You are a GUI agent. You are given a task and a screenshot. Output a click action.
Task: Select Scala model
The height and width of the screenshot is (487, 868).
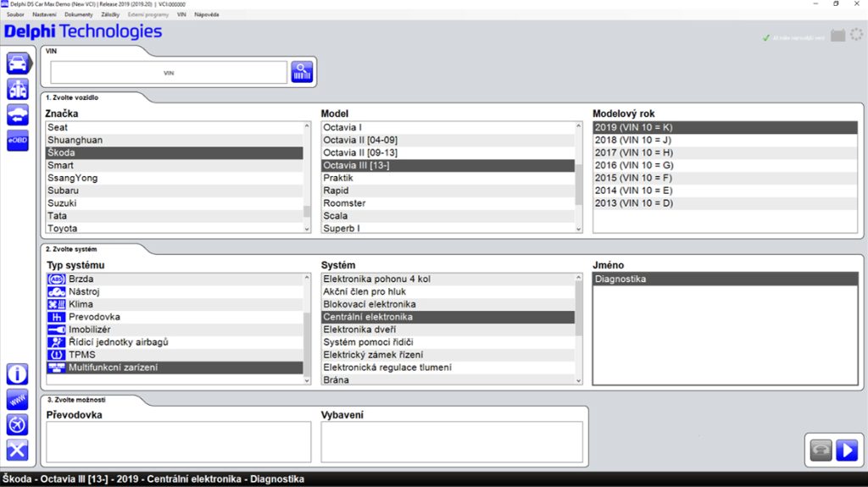(x=448, y=216)
